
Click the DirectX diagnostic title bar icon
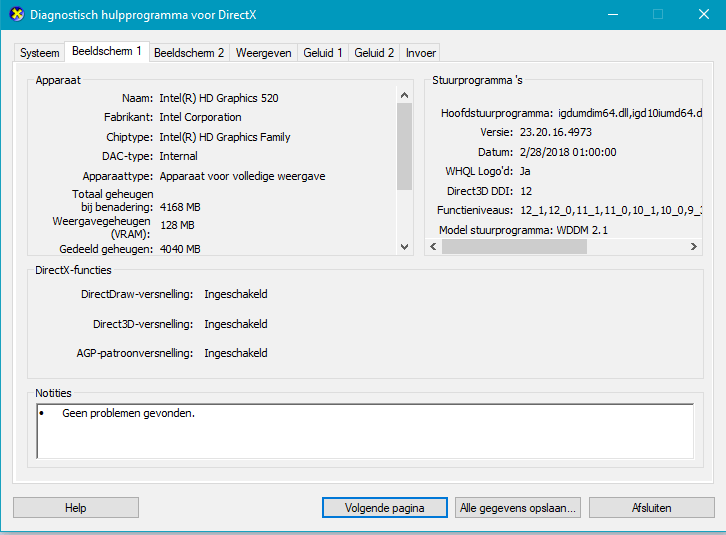(17, 14)
